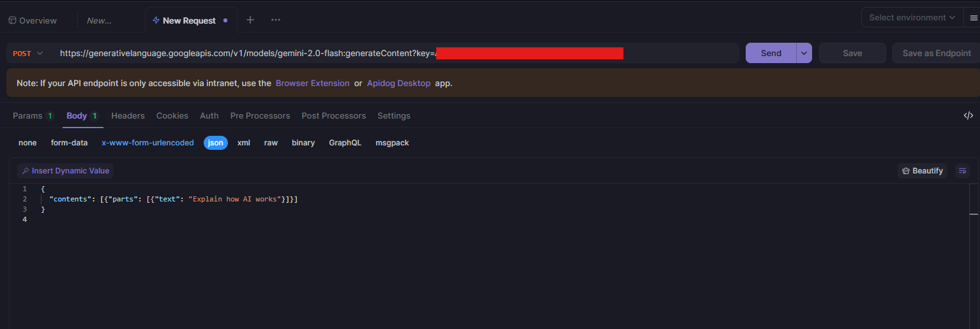Image resolution: width=980 pixels, height=329 pixels.
Task: Click the closing brace on line 3
Action: (43, 209)
